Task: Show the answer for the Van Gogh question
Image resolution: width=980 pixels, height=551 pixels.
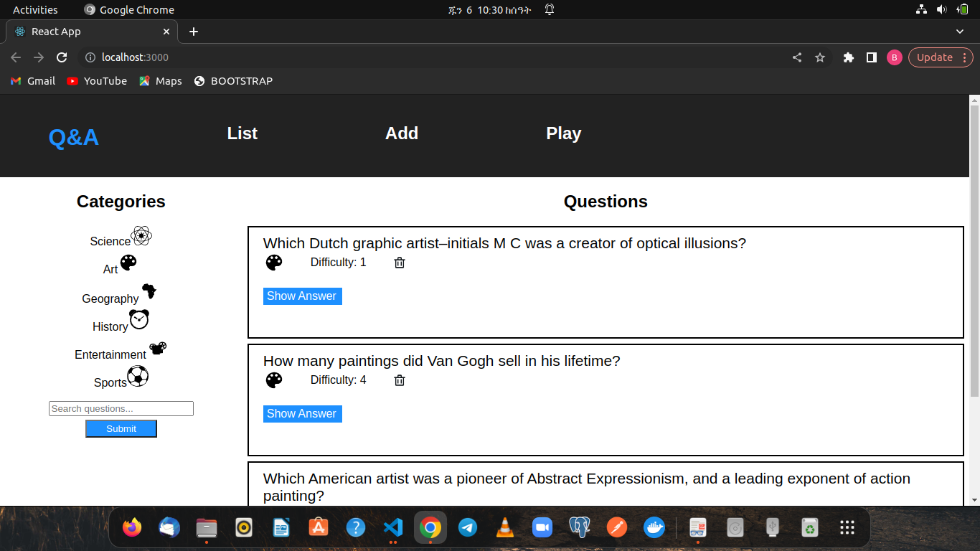Action: pyautogui.click(x=302, y=414)
